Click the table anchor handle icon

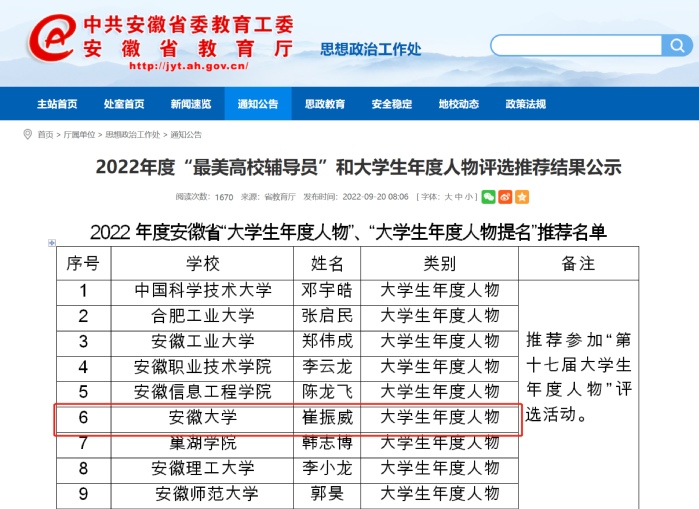[x=52, y=243]
